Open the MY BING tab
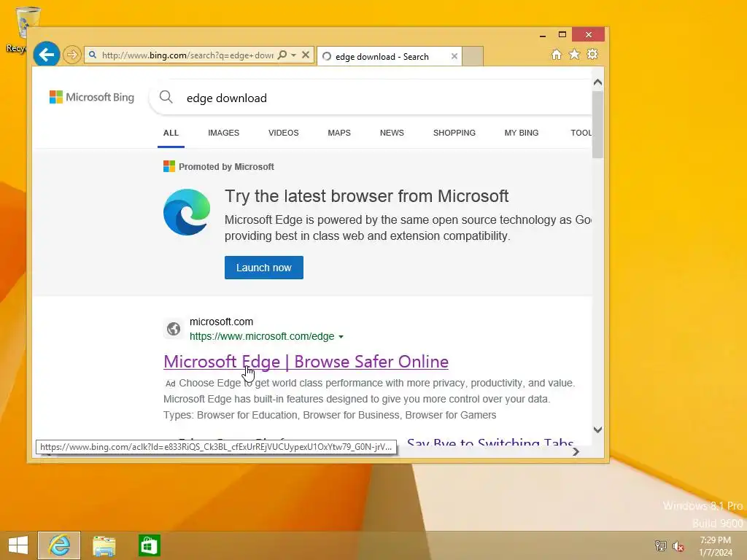This screenshot has height=560, width=747. [x=522, y=133]
